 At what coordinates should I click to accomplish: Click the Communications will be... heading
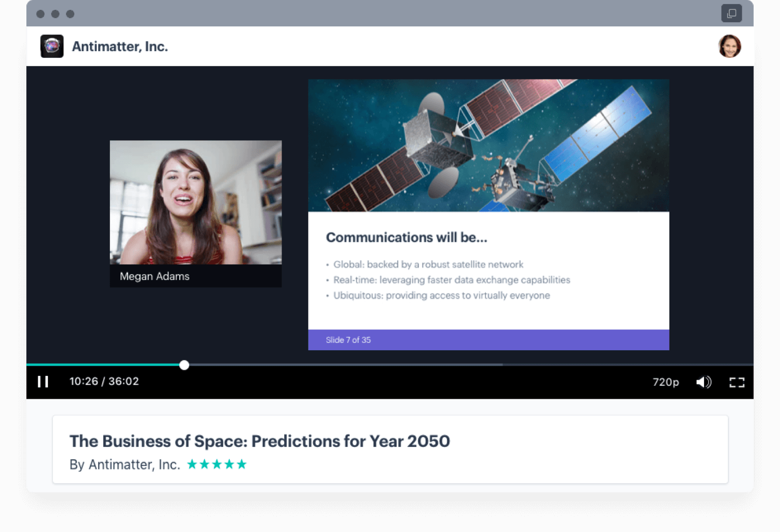(407, 238)
